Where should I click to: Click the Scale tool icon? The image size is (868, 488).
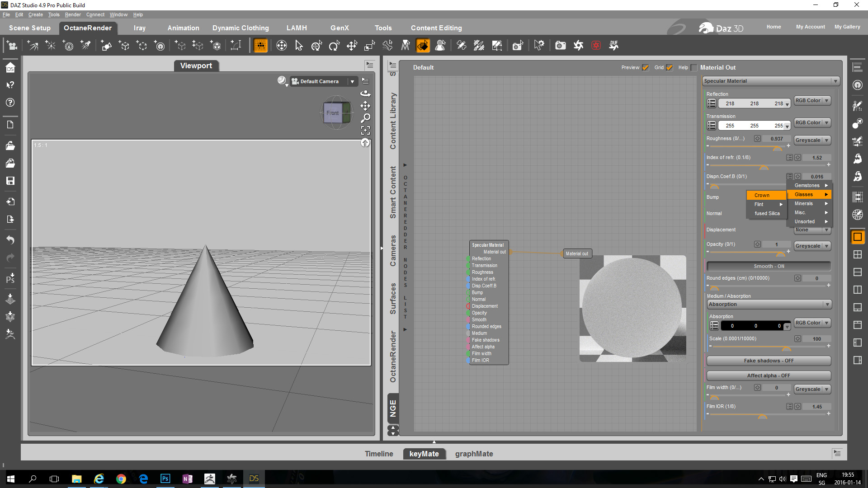[x=369, y=45]
